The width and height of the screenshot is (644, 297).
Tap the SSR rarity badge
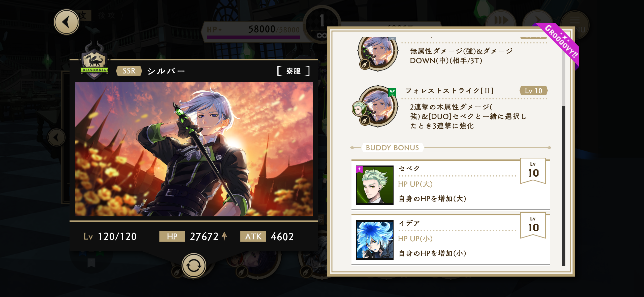[129, 71]
